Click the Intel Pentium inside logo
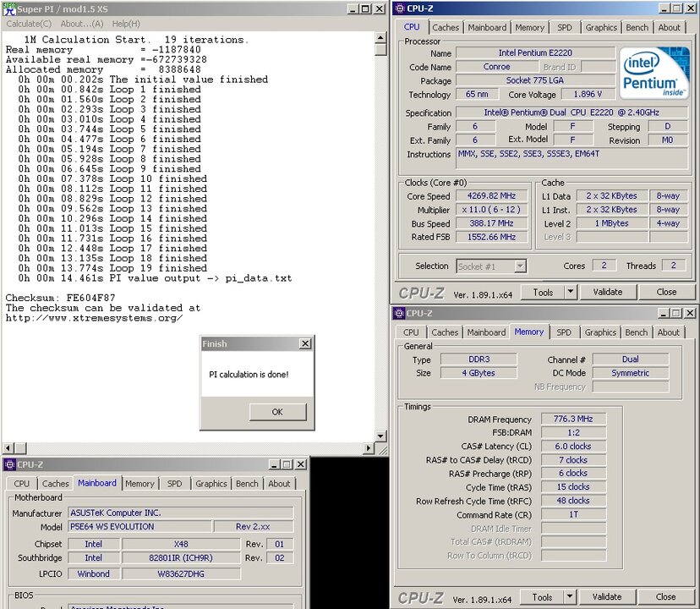Viewport: 700px width, 609px height. pyautogui.click(x=654, y=73)
